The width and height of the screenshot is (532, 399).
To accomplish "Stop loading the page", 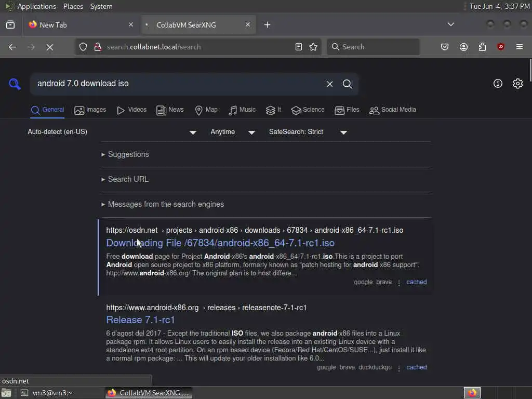I will [x=50, y=47].
